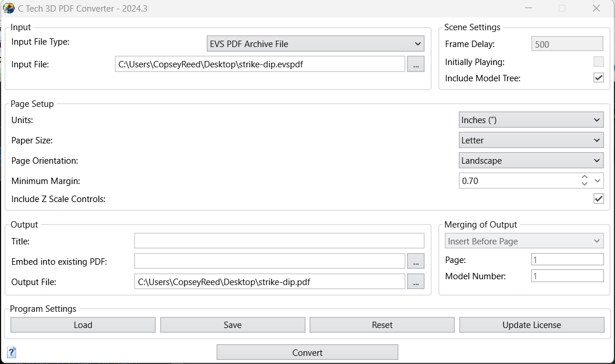Browse for the Output File location

[415, 281]
